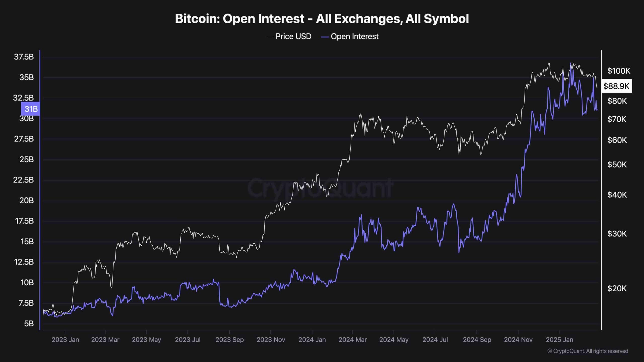Select the purple 31B current value badge
This screenshot has width=644, height=362.
31,109
